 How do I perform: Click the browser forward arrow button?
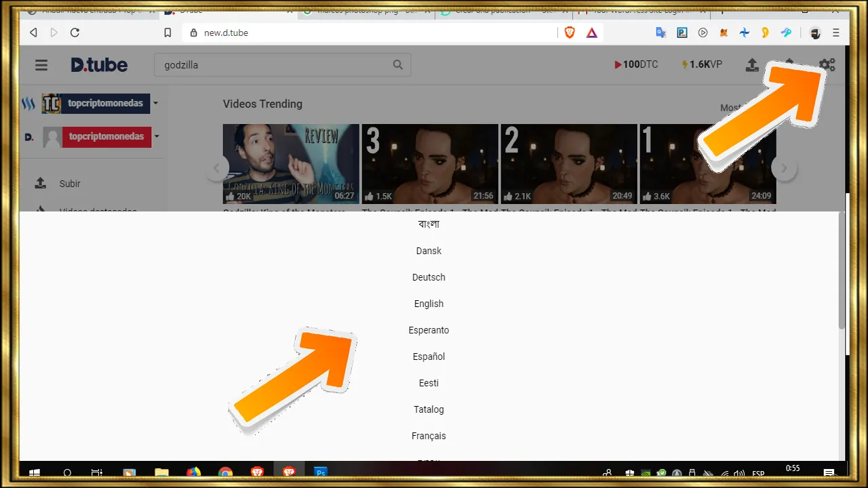coord(54,33)
